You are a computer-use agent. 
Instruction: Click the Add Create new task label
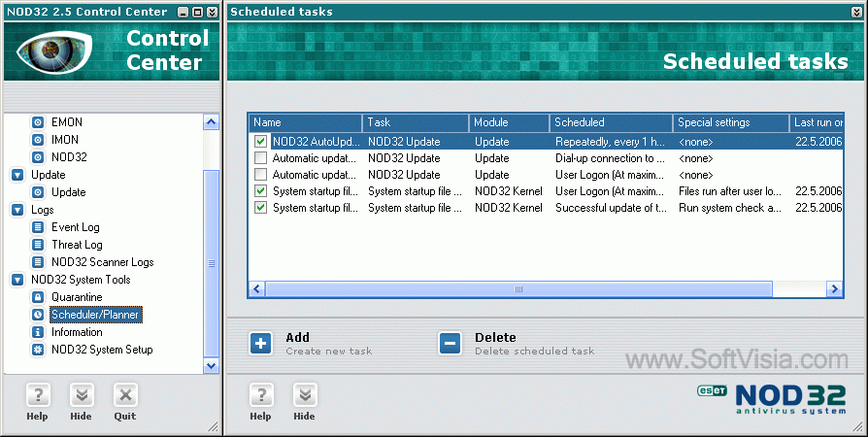tap(329, 344)
